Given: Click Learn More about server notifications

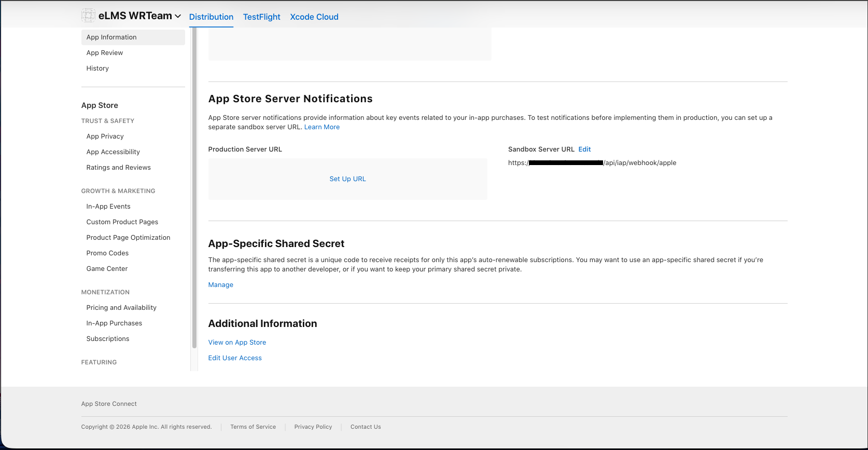Looking at the screenshot, I should pos(322,127).
